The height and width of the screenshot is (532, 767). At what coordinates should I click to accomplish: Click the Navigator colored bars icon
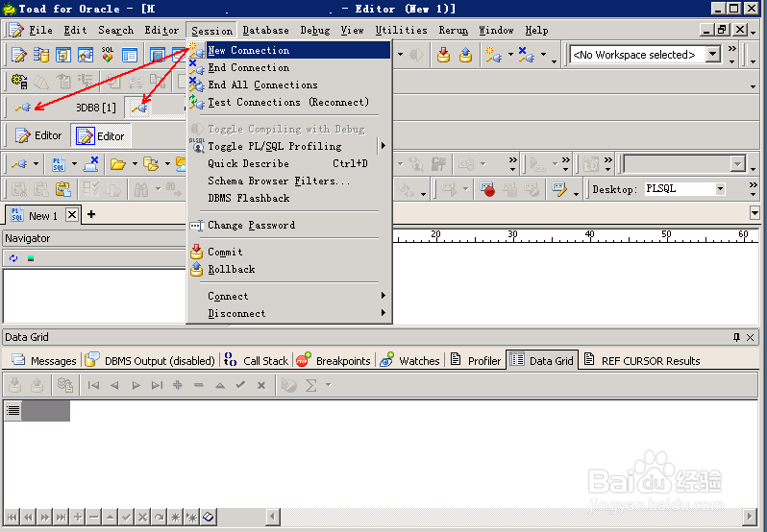(31, 258)
